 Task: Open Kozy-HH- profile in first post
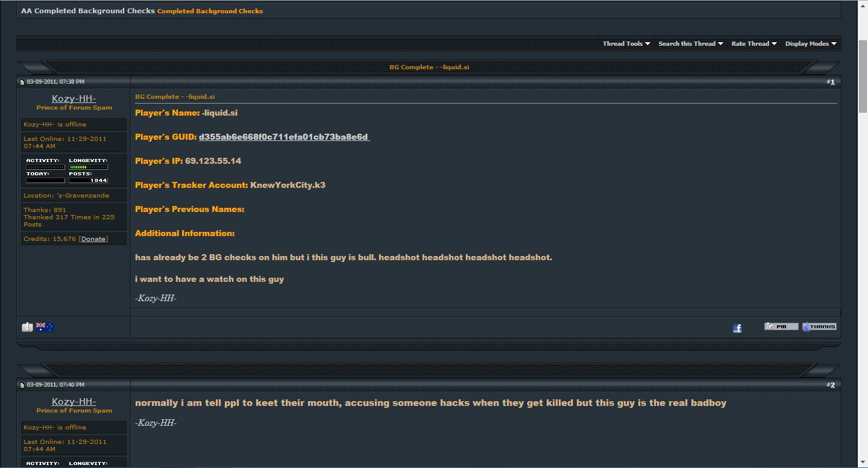74,99
